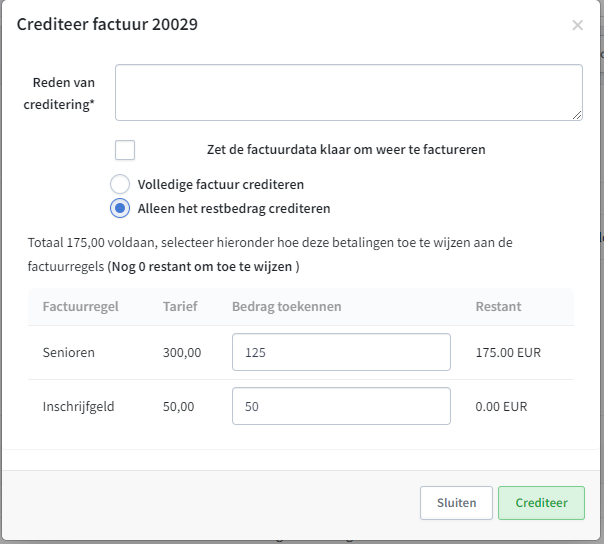Select the Senioren invoice line label

(x=69, y=353)
